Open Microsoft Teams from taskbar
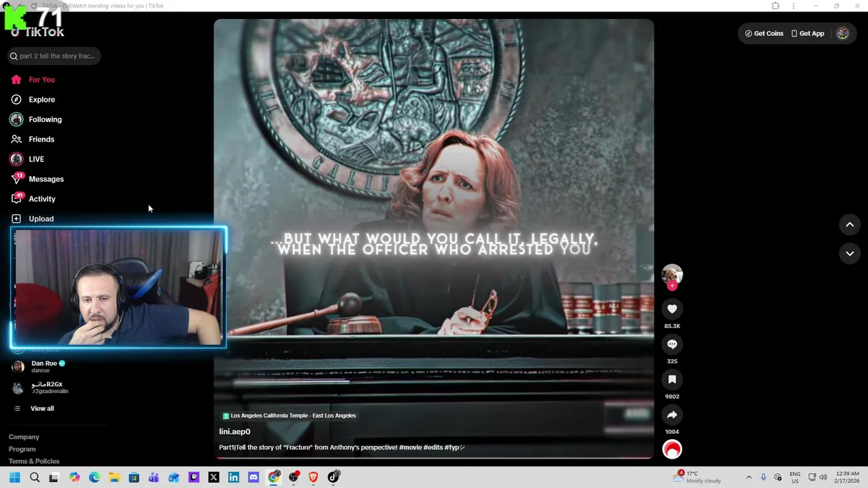The image size is (868, 488). click(x=154, y=477)
